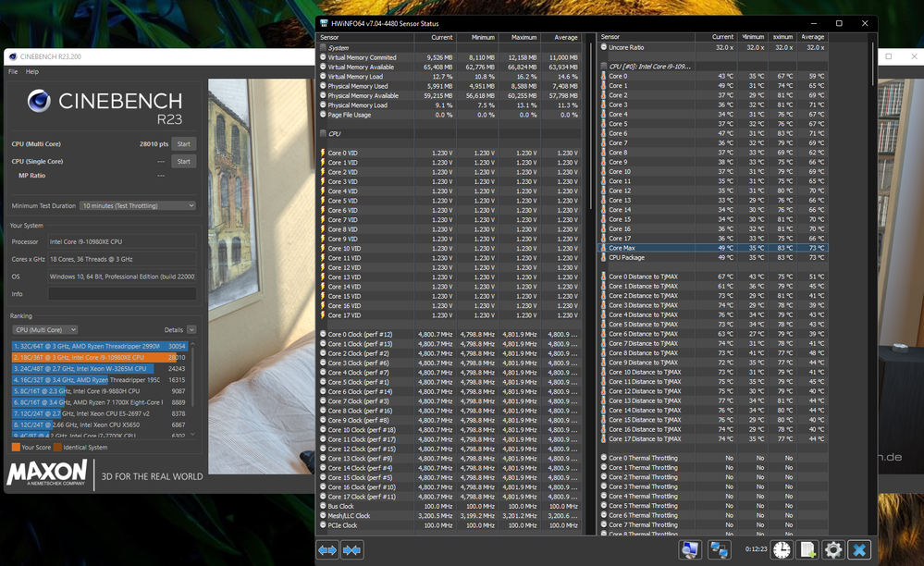Image resolution: width=924 pixels, height=566 pixels.
Task: Select ranking entry AMD Ryzen 7 1700X Eight-Core
Action: [100, 401]
